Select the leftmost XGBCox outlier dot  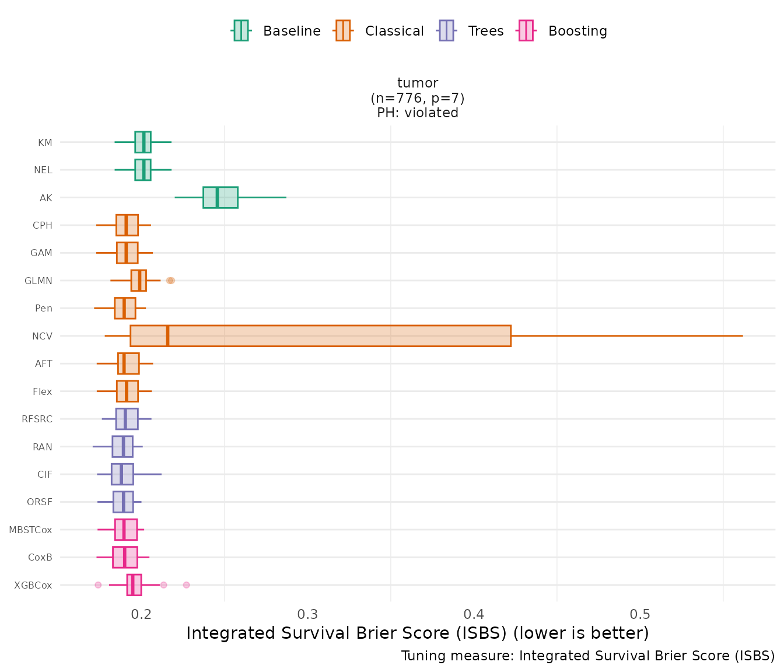point(98,585)
